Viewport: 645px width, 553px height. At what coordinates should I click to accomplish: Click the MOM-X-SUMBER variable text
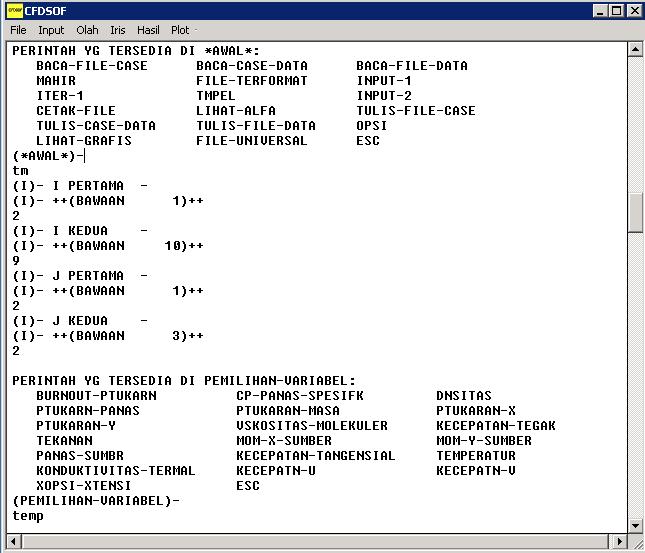284,441
